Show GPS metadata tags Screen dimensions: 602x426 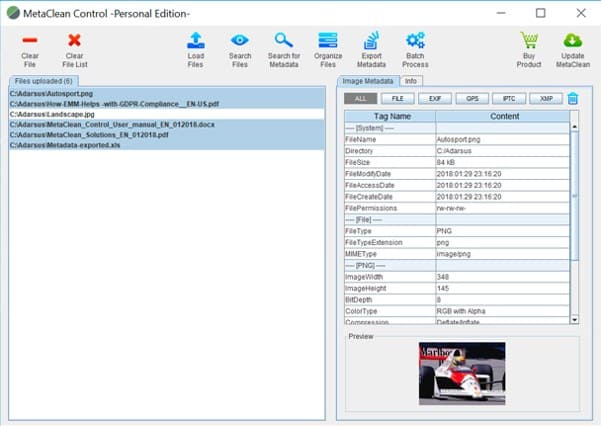[x=470, y=98]
